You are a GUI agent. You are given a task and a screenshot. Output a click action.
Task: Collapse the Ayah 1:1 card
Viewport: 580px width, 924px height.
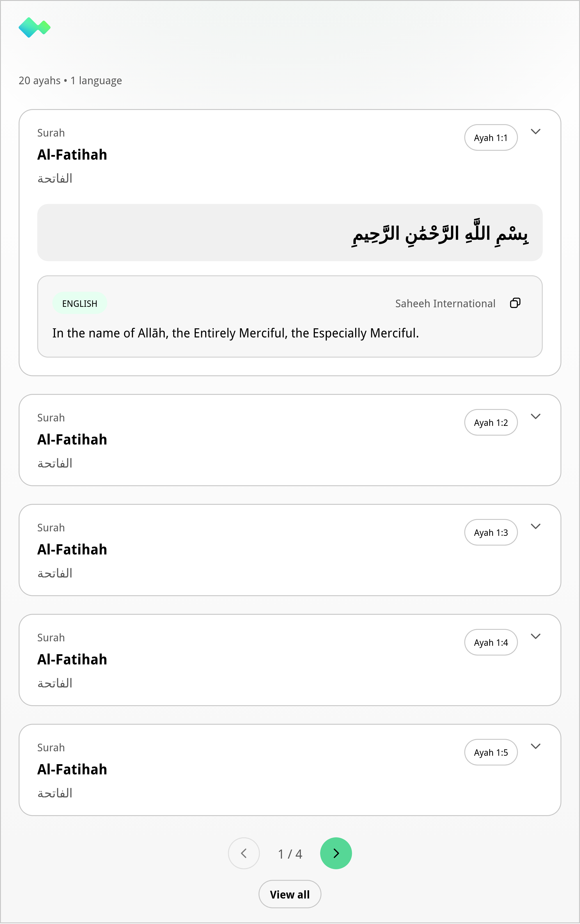pos(536,131)
